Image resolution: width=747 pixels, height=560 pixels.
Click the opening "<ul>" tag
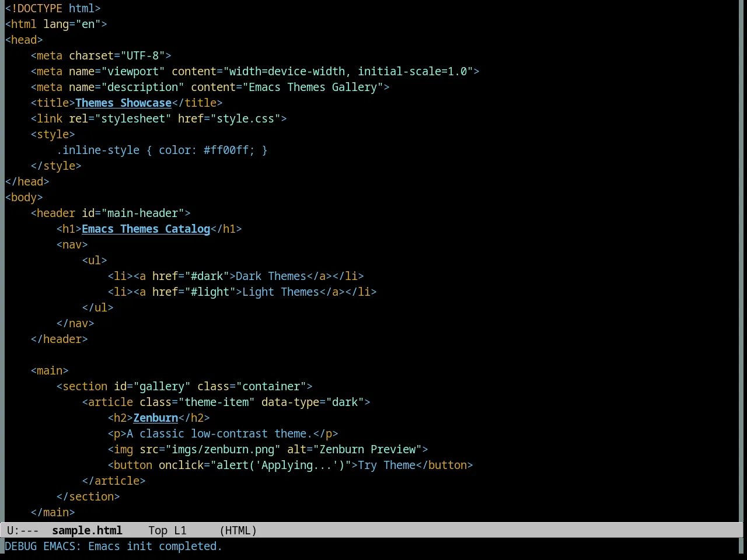[x=95, y=260]
